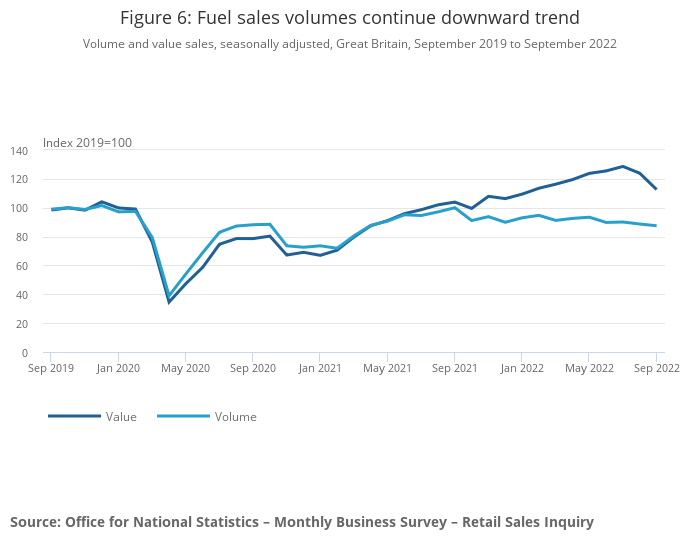The image size is (700, 549).
Task: Select the Jan 2022 x-axis label
Action: (x=522, y=368)
